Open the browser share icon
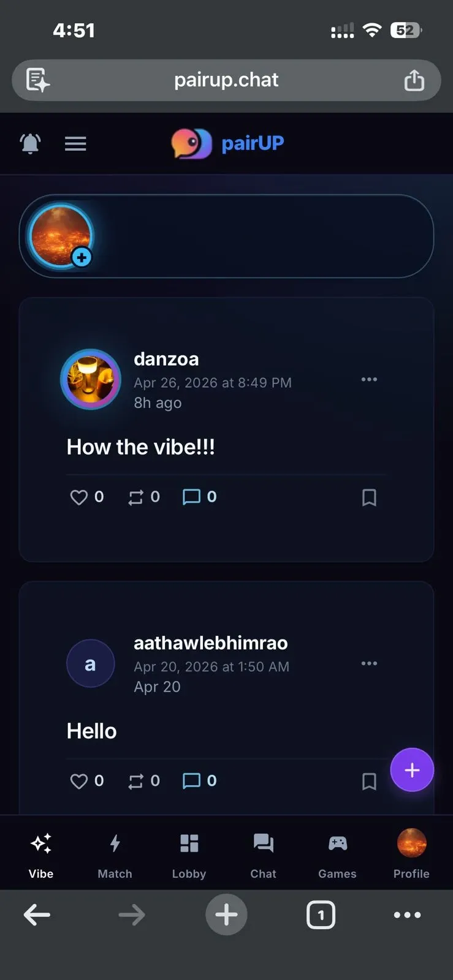This screenshot has height=980, width=453. point(414,80)
